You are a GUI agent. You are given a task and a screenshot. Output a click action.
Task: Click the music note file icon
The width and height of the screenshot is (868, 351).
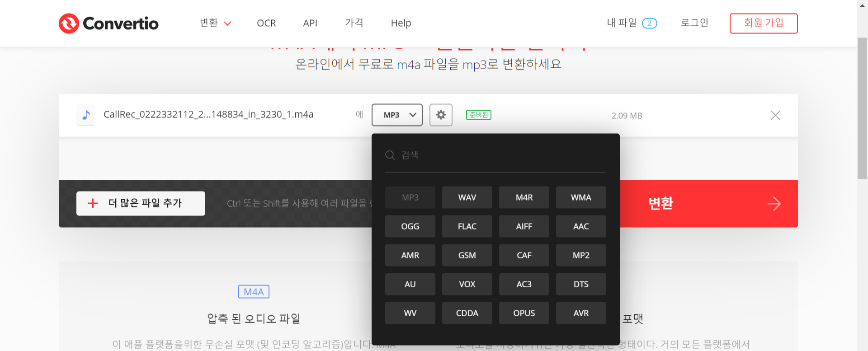[86, 115]
